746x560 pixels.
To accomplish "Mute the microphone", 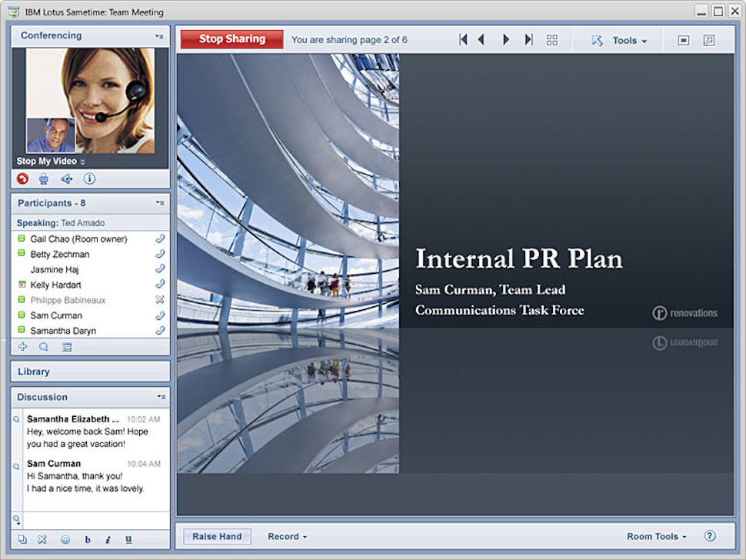I will (x=44, y=179).
